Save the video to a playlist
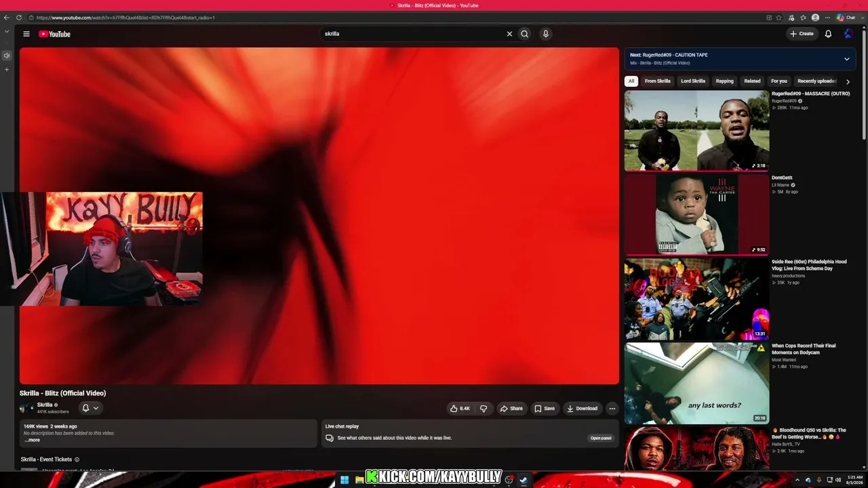868x488 pixels. [545, 409]
